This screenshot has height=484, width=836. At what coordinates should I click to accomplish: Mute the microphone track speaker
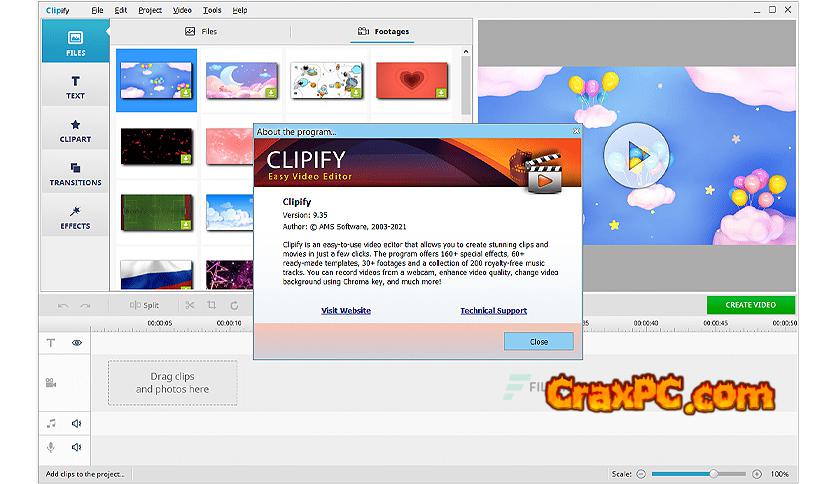tap(76, 448)
